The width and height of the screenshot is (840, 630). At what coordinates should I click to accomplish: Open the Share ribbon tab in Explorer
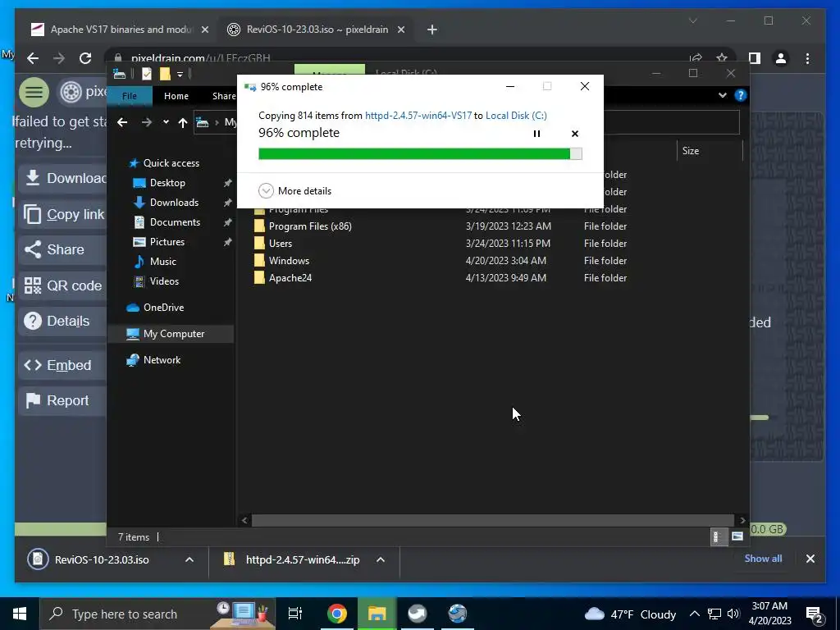click(x=223, y=96)
